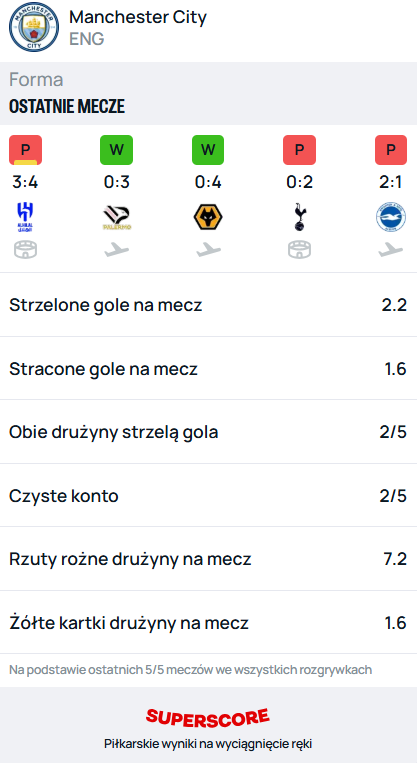Click the 2:1 score against Brighton

pos(391,182)
